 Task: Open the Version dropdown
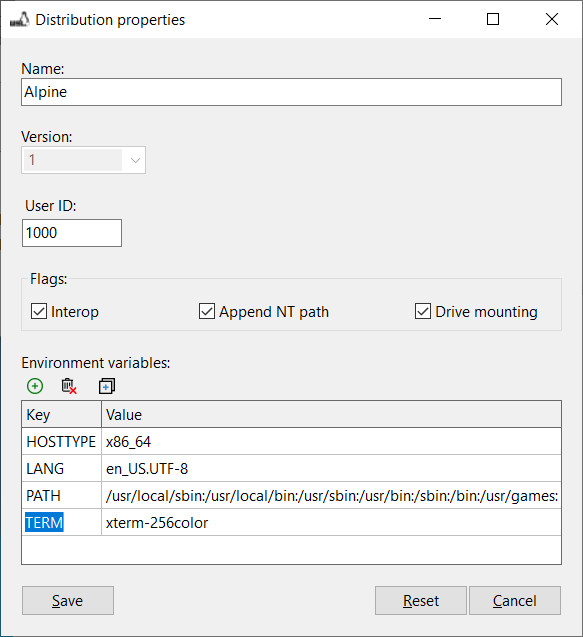[83, 160]
